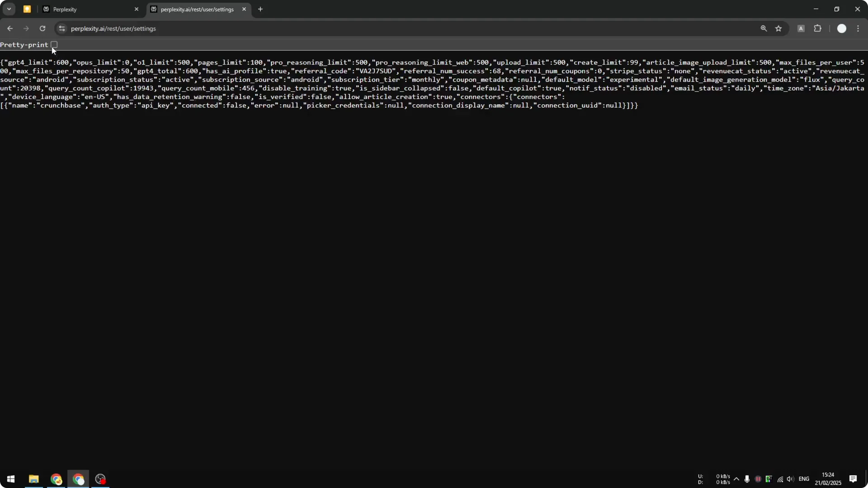This screenshot has width=868, height=488.
Task: Open the browser tab list dropdown
Action: point(9,9)
